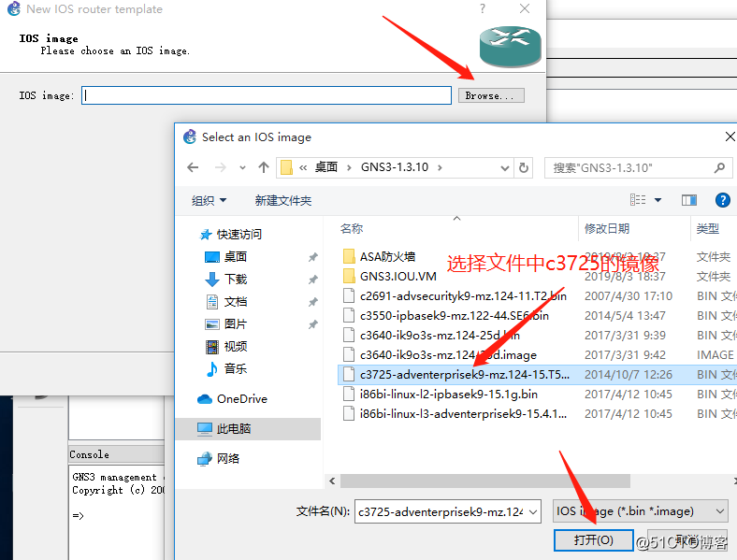Click the 文件名 filename combo box

pos(447,511)
